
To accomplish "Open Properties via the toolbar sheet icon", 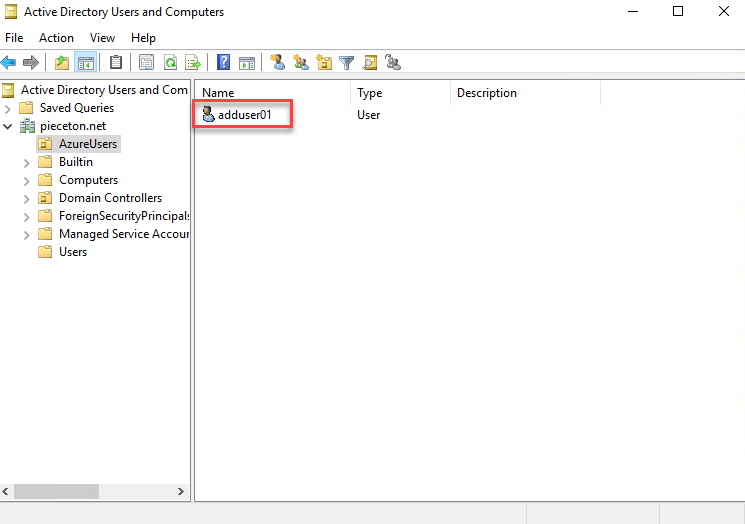I will pos(146,62).
